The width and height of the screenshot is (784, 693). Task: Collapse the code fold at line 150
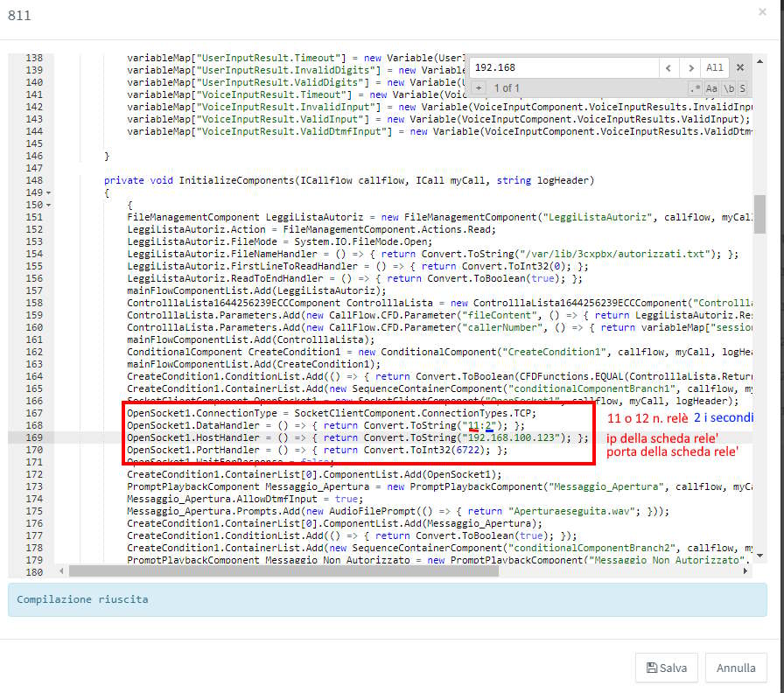pyautogui.click(x=48, y=205)
